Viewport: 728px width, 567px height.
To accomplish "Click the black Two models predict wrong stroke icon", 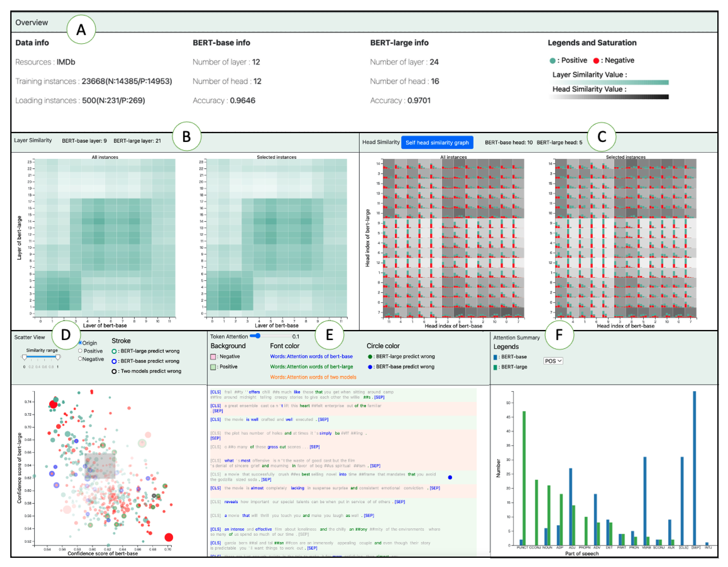I will [x=114, y=371].
